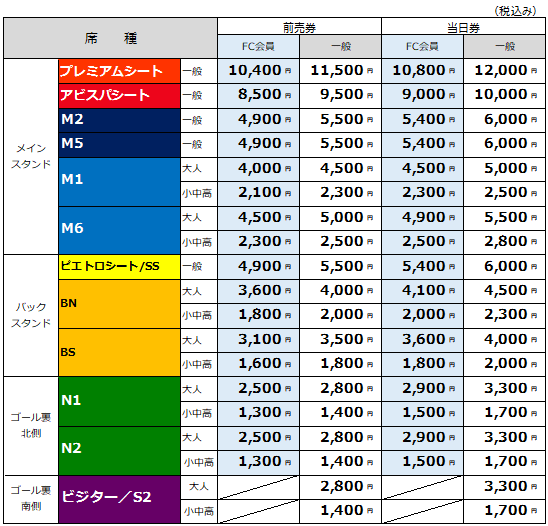Select the アビスパシート red cell

[x=119, y=96]
